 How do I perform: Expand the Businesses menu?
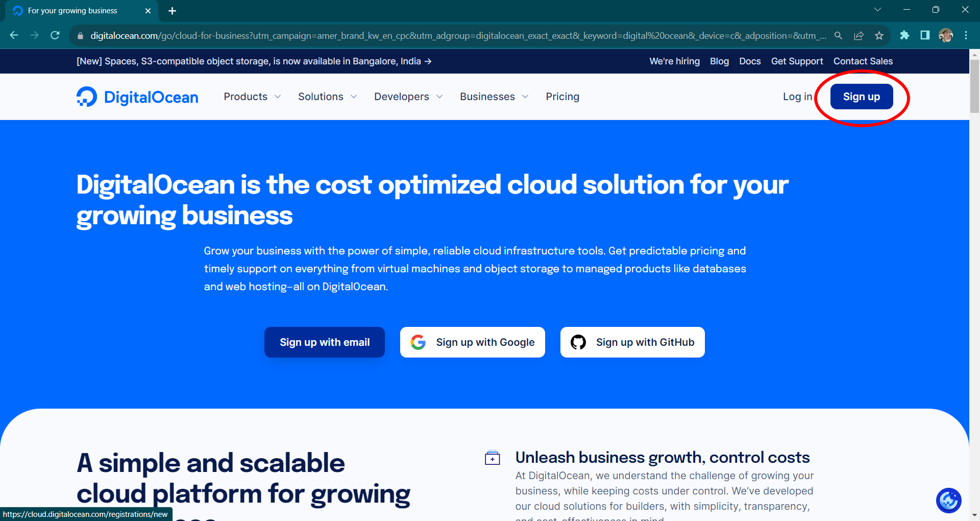click(x=494, y=97)
